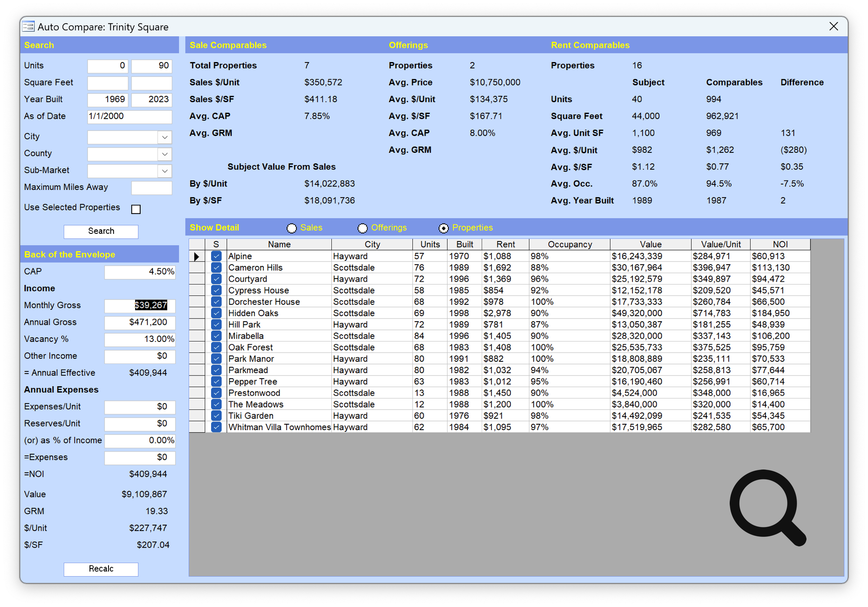Select the Parkmead name cell

(279, 370)
